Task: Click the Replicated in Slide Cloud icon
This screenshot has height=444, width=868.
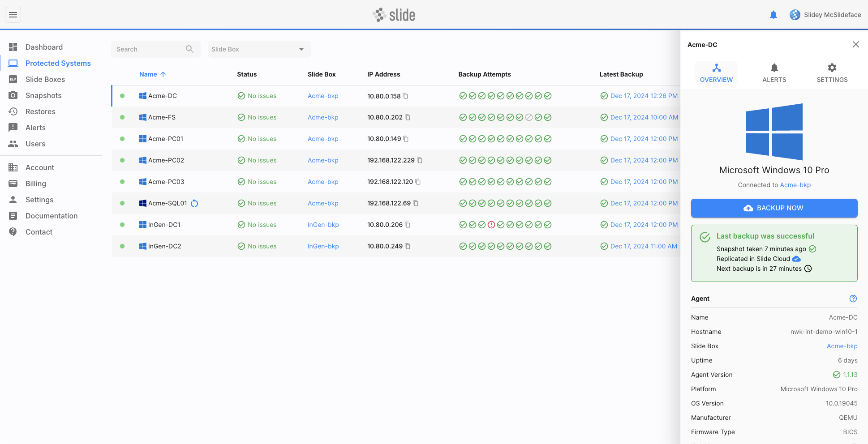Action: 796,259
